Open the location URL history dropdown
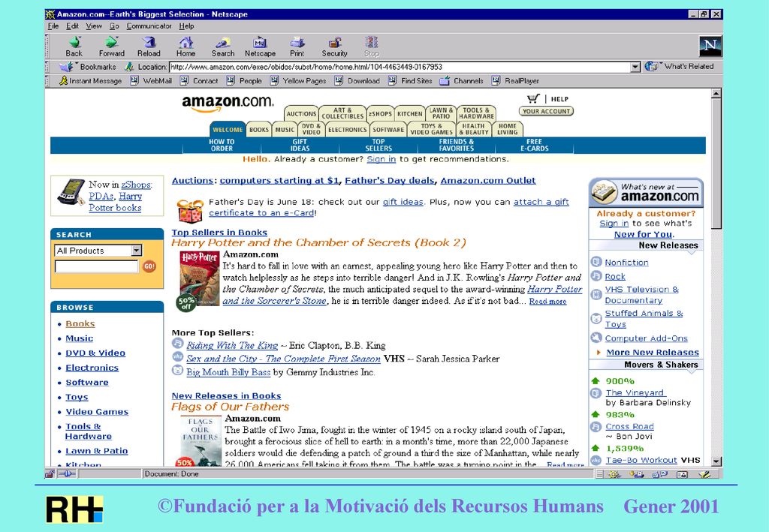769x532 pixels. click(635, 67)
